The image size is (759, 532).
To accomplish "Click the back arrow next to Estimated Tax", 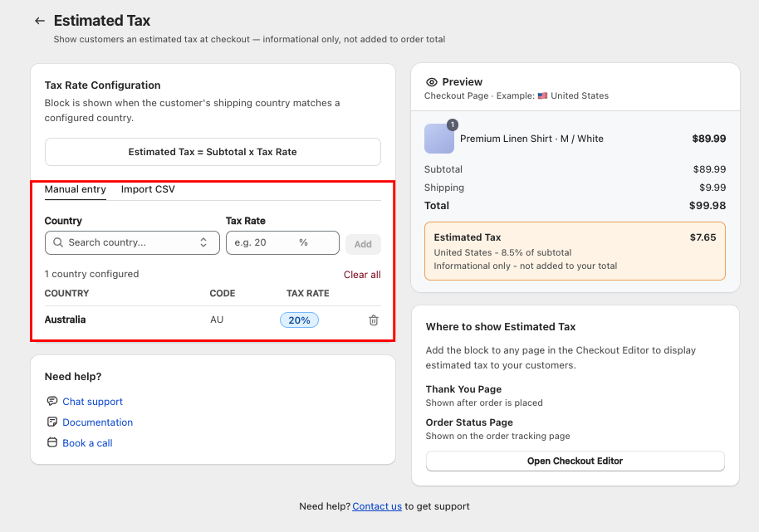I will [39, 21].
